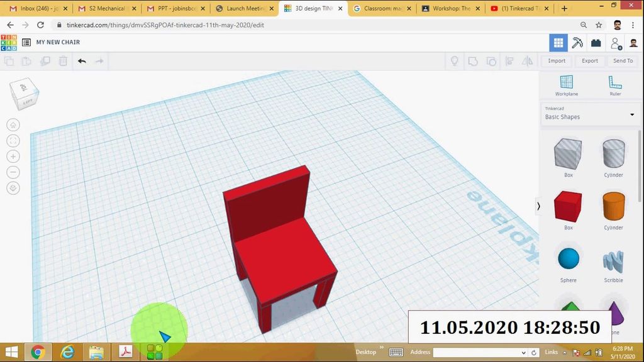
Task: Open File Explorer in the taskbar
Action: coord(96,352)
